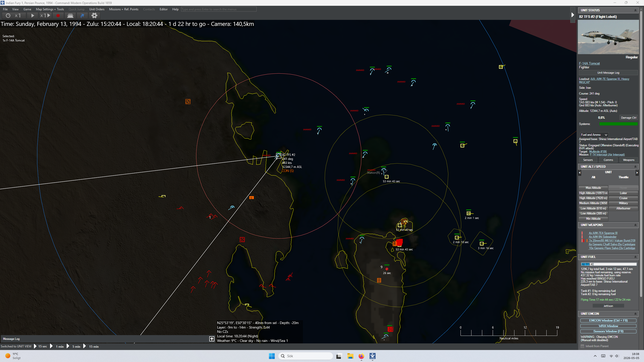Open the Fuel and Ammo dropdown

point(594,135)
